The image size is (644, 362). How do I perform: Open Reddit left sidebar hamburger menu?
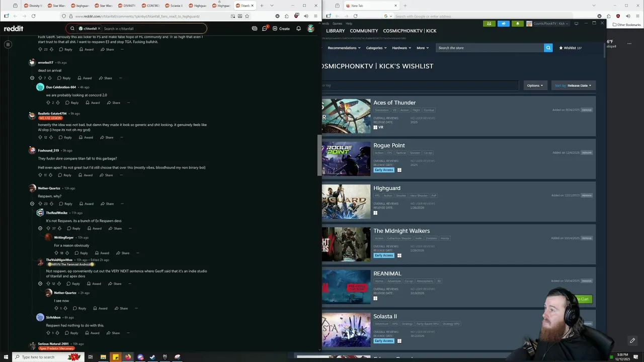point(8,44)
